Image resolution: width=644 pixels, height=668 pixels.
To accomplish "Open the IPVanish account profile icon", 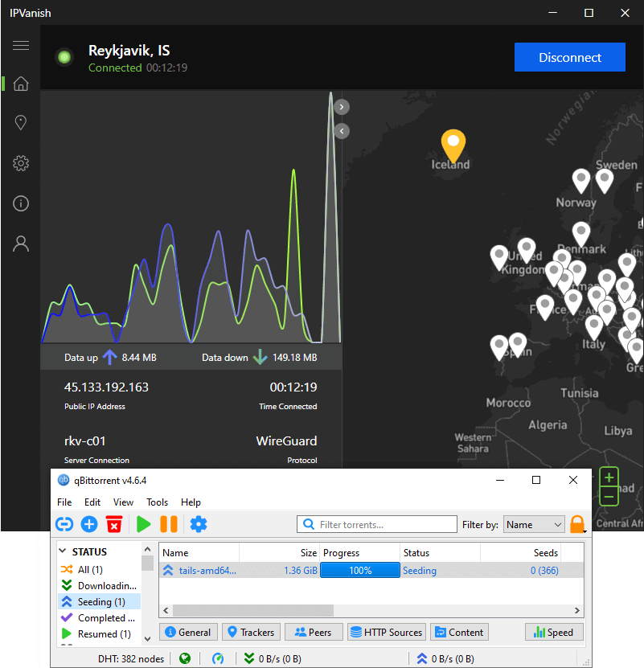I will point(20,243).
